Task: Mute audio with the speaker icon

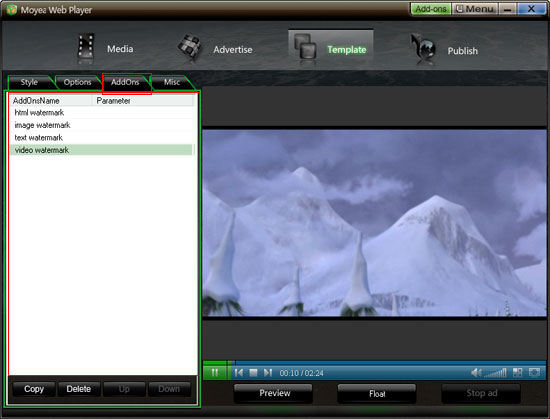Action: (476, 373)
